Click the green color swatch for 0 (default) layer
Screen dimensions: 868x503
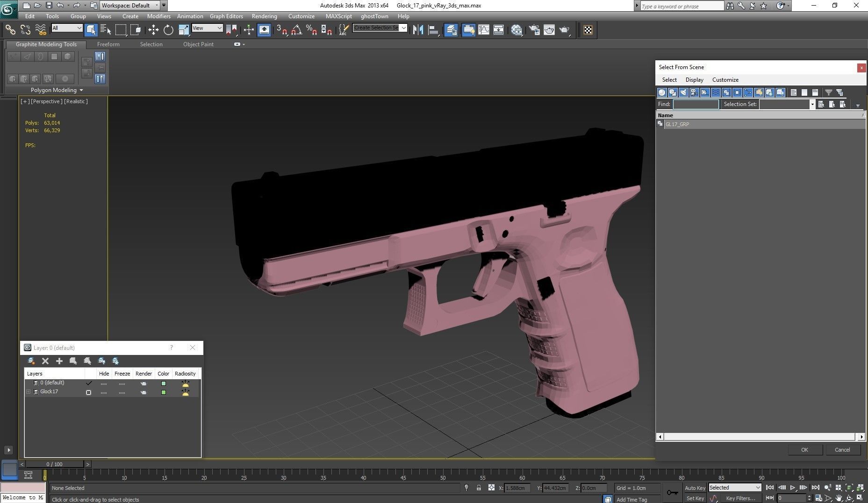(163, 383)
